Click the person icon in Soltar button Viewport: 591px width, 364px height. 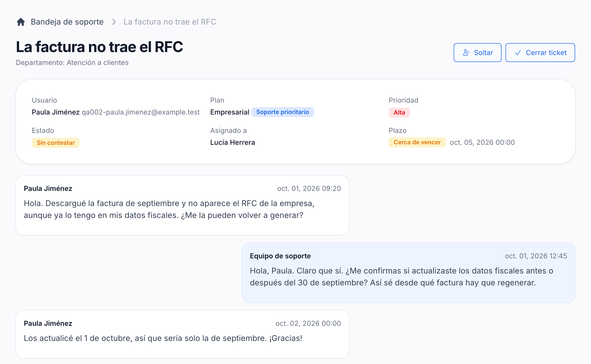coord(466,53)
